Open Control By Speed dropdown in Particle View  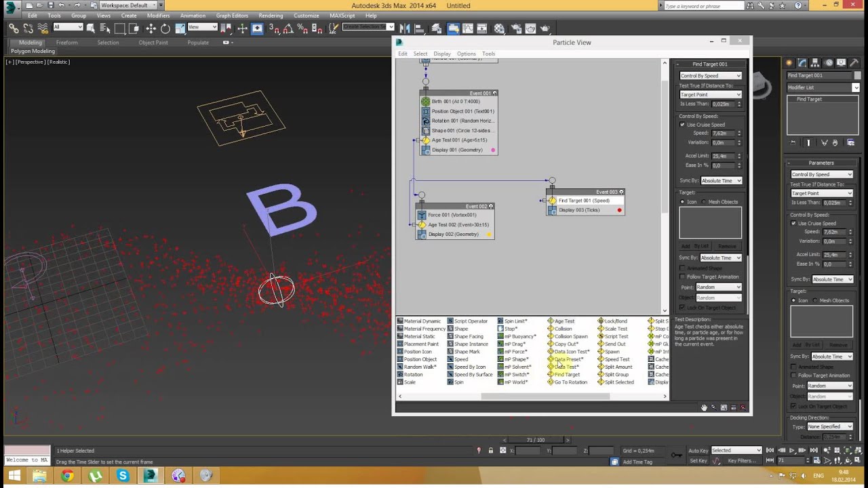[711, 76]
